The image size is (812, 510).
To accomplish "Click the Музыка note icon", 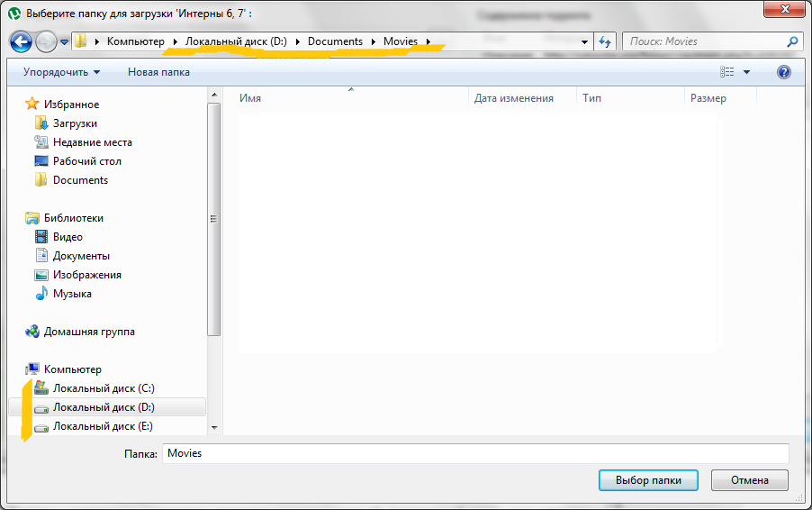I will coord(41,293).
